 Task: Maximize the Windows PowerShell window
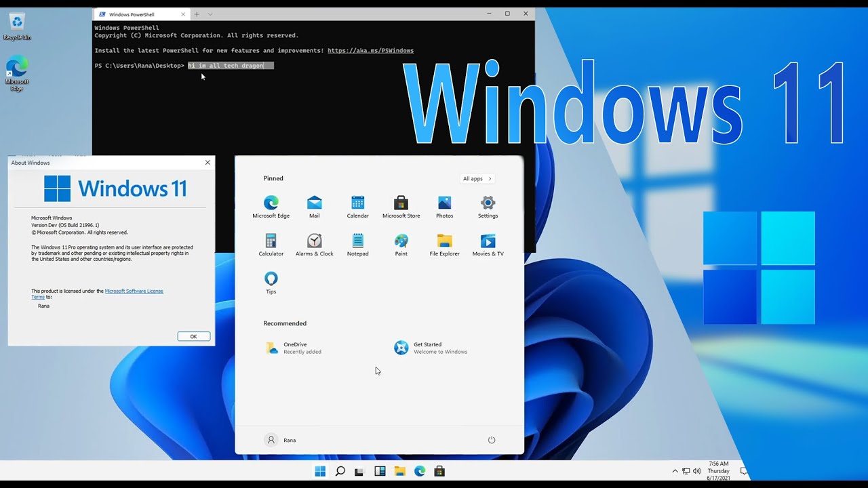pyautogui.click(x=507, y=14)
